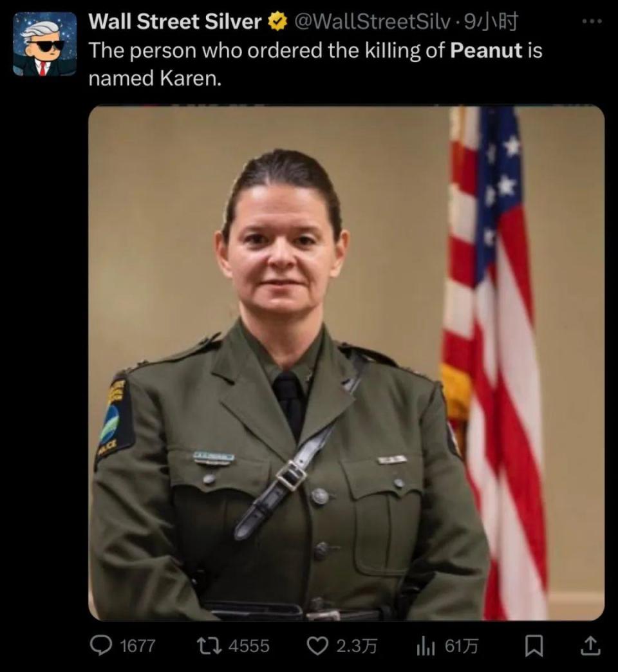Open the reply speech bubble icon
Viewport: 618px width, 672px height.
101,646
